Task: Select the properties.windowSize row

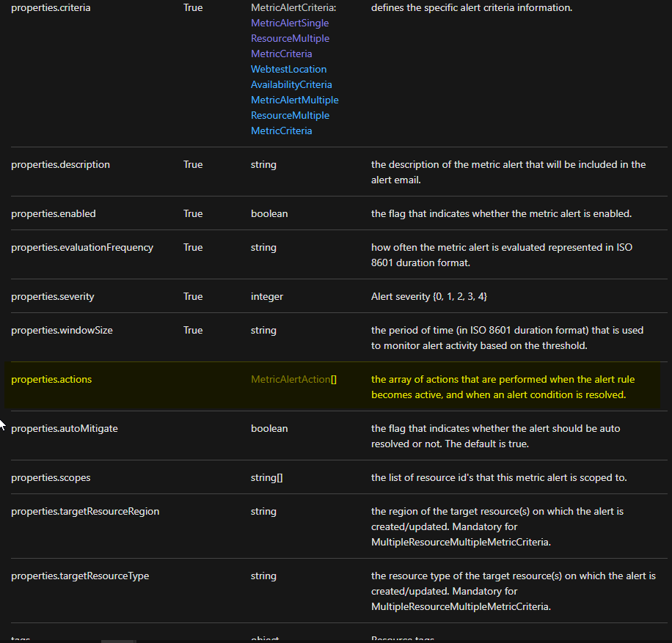Action: click(62, 330)
